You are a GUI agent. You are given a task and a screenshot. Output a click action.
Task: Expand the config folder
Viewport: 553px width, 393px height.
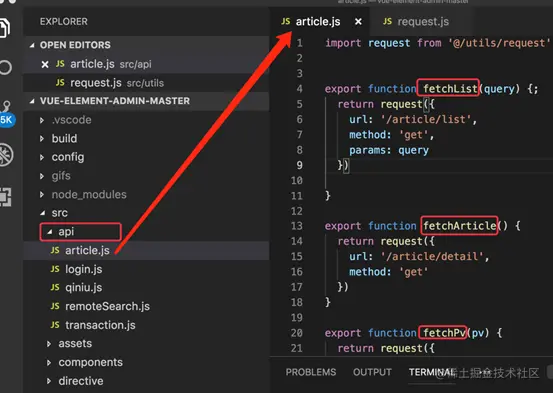click(42, 157)
